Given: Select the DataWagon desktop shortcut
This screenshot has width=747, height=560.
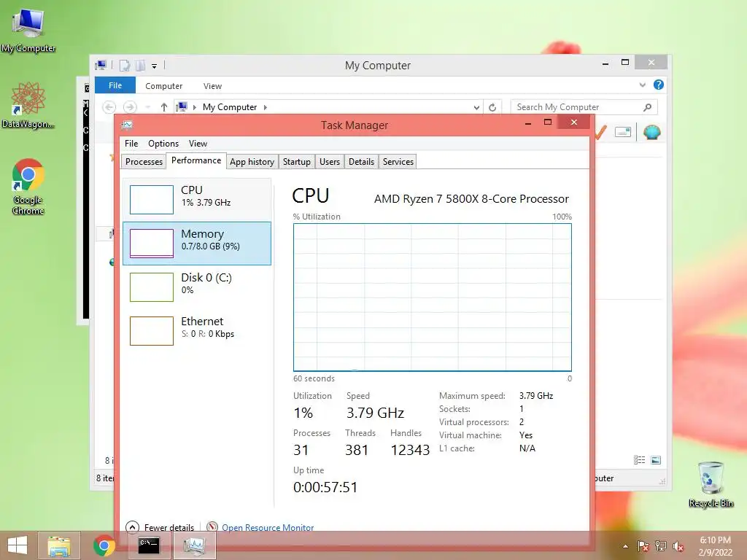Looking at the screenshot, I should click(28, 105).
